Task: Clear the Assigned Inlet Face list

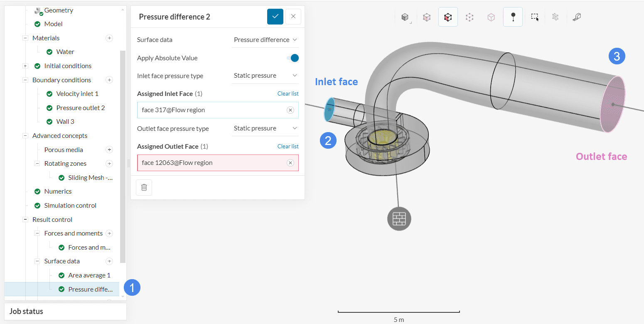Action: (288, 94)
